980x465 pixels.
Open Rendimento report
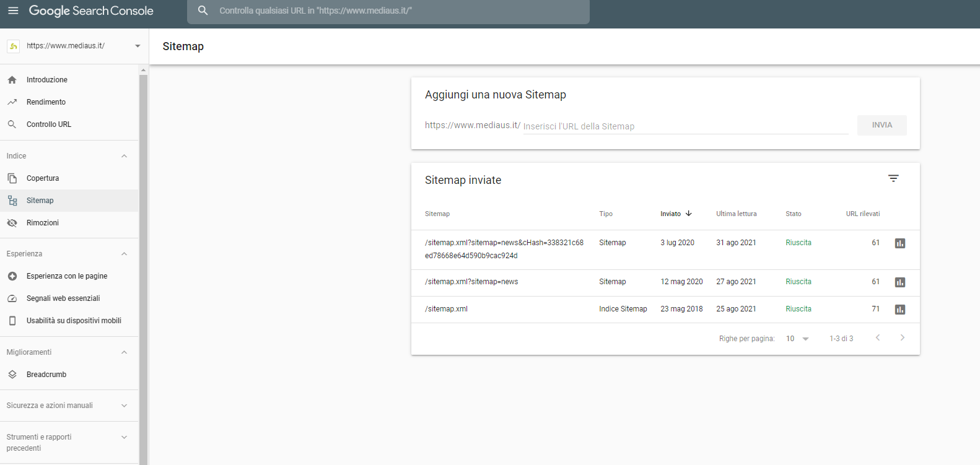[x=69, y=102]
